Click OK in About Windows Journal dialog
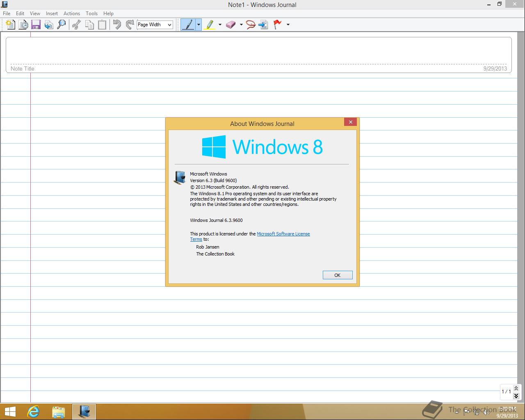 pyautogui.click(x=338, y=275)
